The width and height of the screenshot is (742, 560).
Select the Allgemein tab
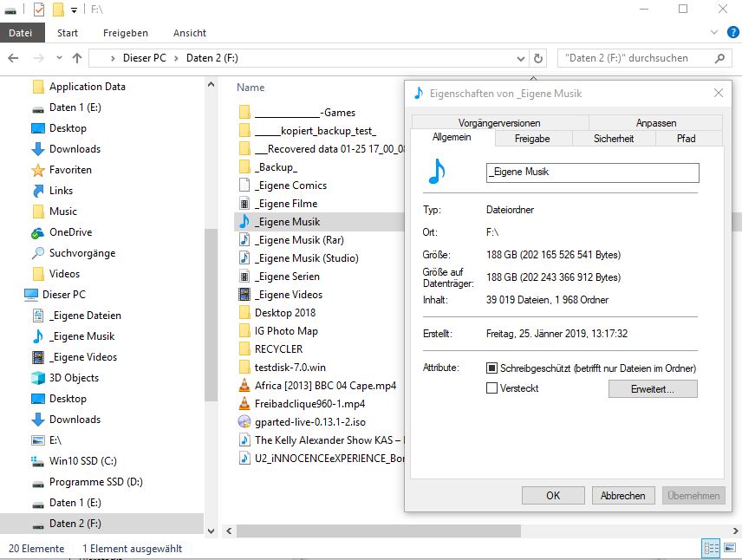[x=452, y=137]
